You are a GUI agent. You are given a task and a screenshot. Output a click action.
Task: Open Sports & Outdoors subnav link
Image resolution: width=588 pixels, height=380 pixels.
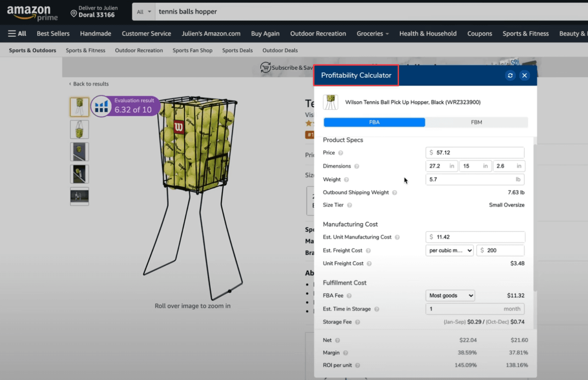pos(32,50)
